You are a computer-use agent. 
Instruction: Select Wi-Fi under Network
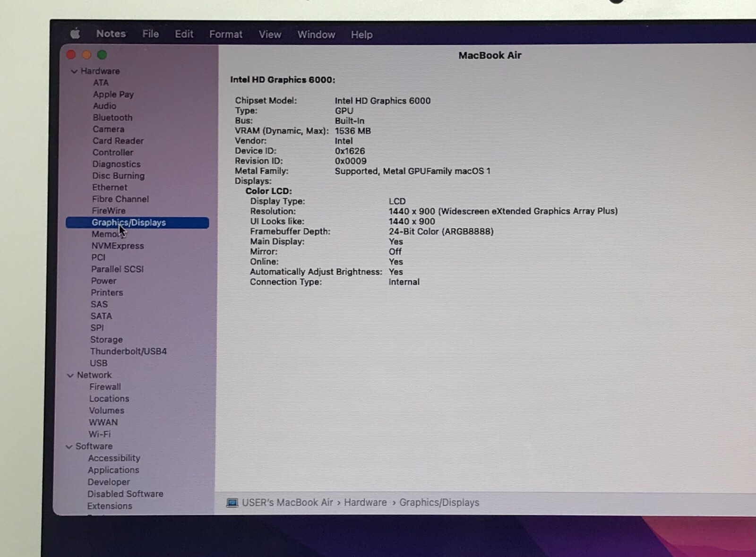coord(99,434)
